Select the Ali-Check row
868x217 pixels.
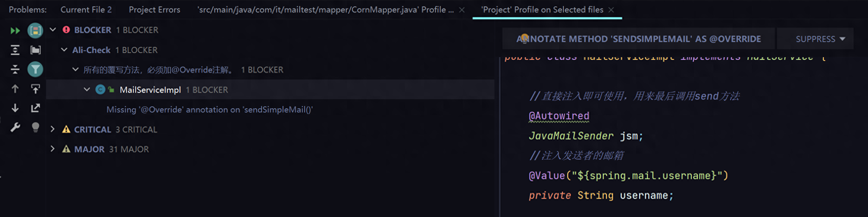(x=271, y=50)
